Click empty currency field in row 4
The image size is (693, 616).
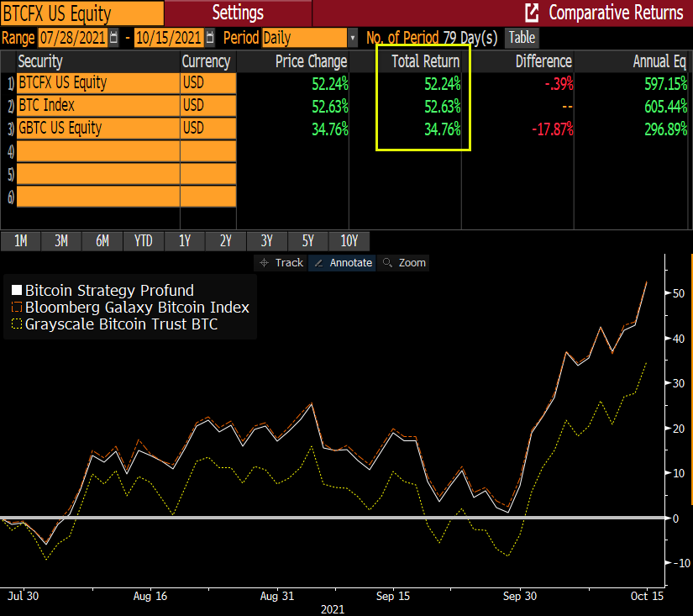208,151
